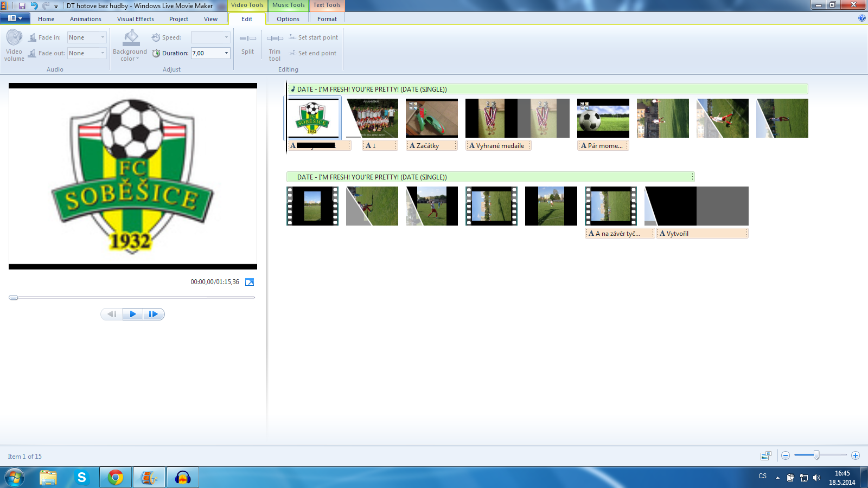The width and height of the screenshot is (868, 488).
Task: Click the zoom in plus icon
Action: [856, 455]
